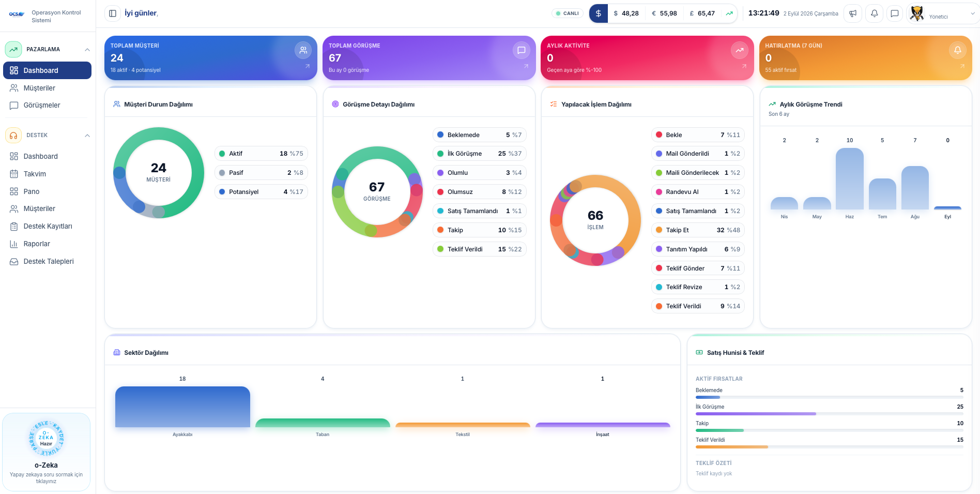Open Destek Kayıtları in sidebar

[x=47, y=226]
